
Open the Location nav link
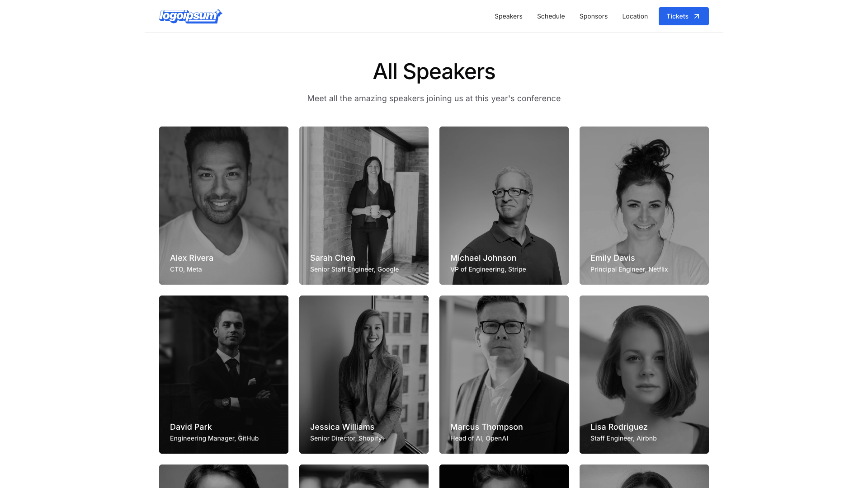click(x=635, y=16)
